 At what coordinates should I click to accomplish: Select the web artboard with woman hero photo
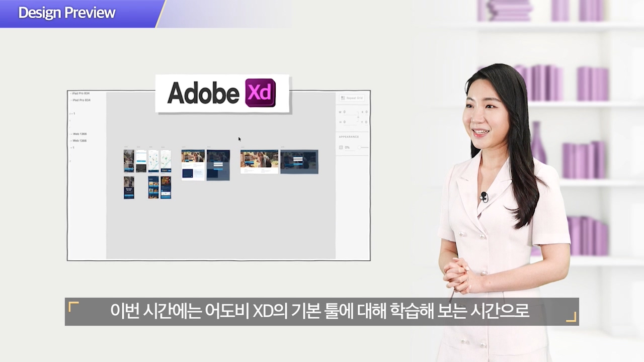[x=259, y=161]
